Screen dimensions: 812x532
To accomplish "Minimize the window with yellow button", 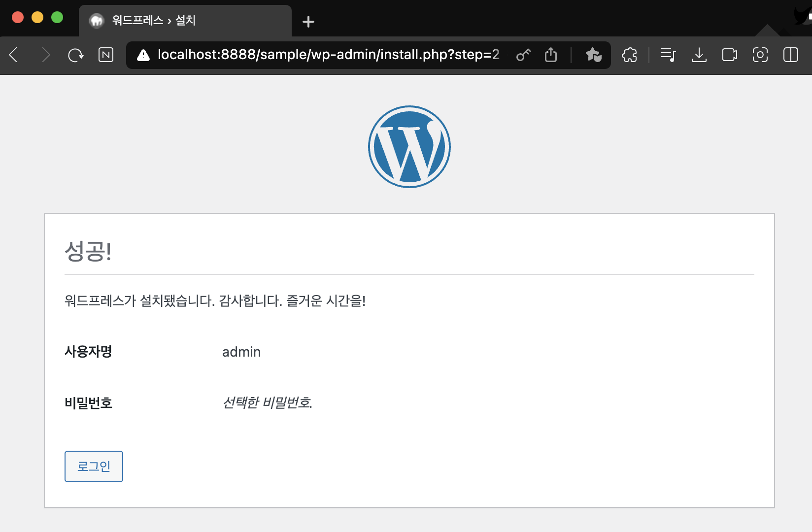I will tap(37, 17).
